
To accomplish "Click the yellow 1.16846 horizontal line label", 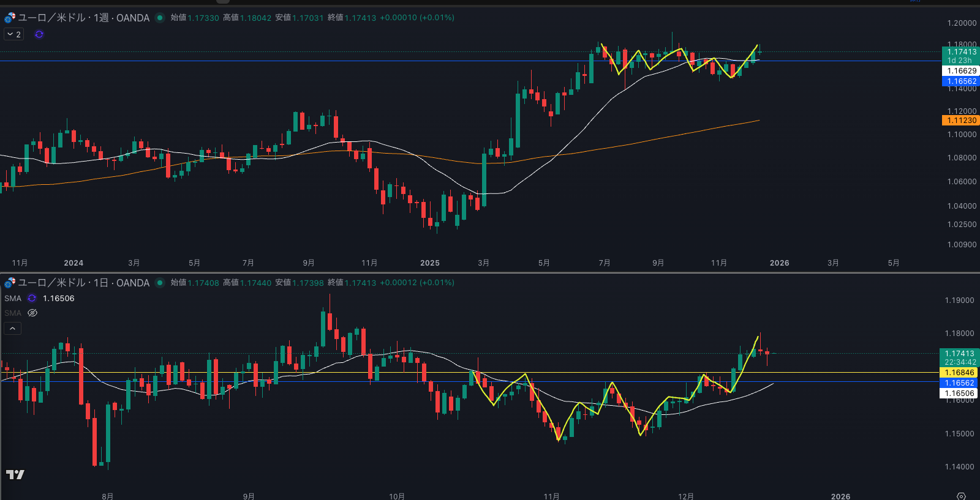I will [x=959, y=373].
